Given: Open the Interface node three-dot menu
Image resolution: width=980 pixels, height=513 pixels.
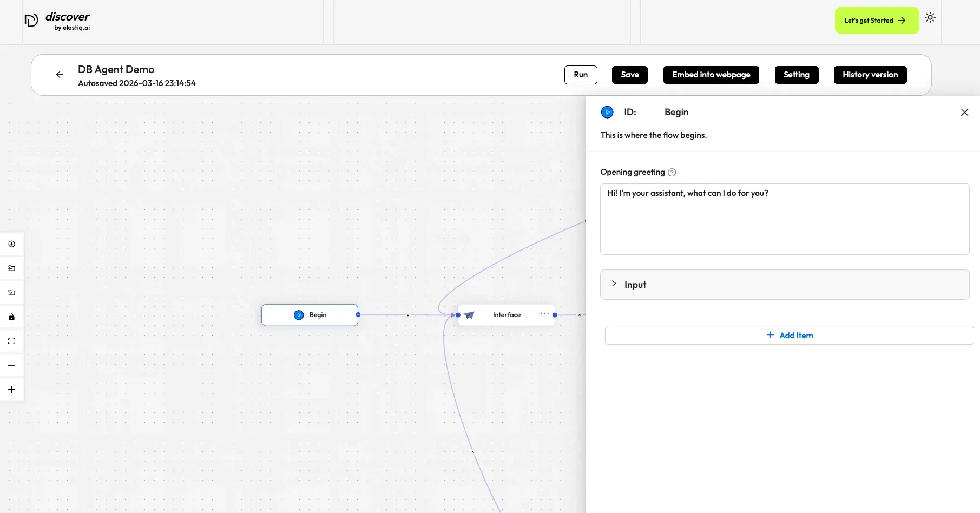Looking at the screenshot, I should (x=544, y=313).
